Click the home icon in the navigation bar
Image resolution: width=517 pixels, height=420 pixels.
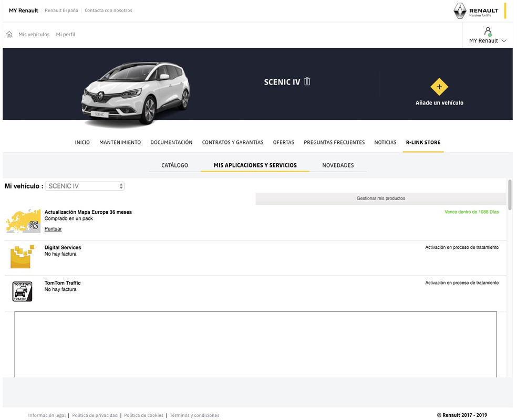pyautogui.click(x=9, y=34)
